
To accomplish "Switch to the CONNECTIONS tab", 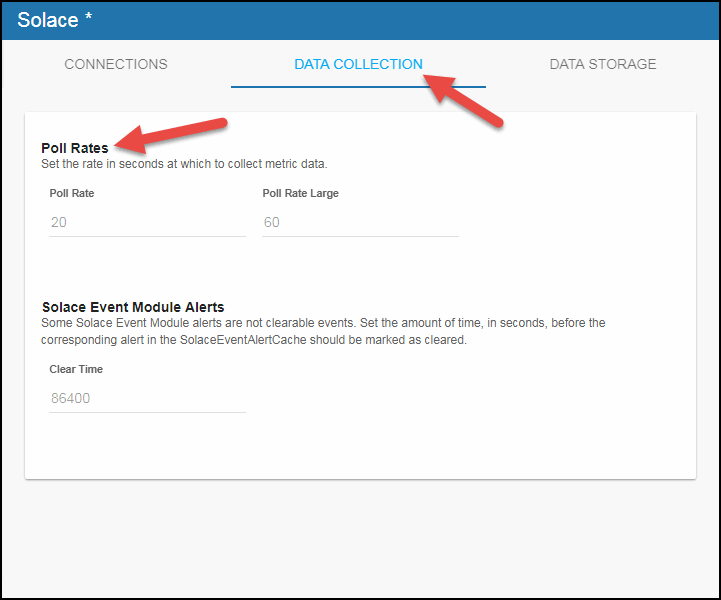I will 116,64.
